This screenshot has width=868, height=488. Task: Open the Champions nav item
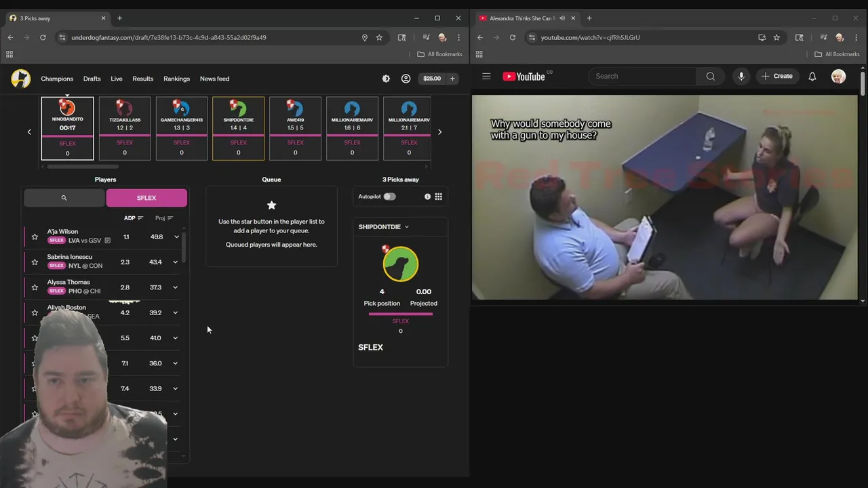pos(57,79)
